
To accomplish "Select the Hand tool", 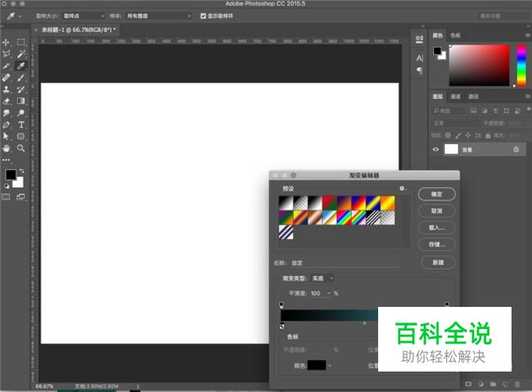I will (x=7, y=148).
